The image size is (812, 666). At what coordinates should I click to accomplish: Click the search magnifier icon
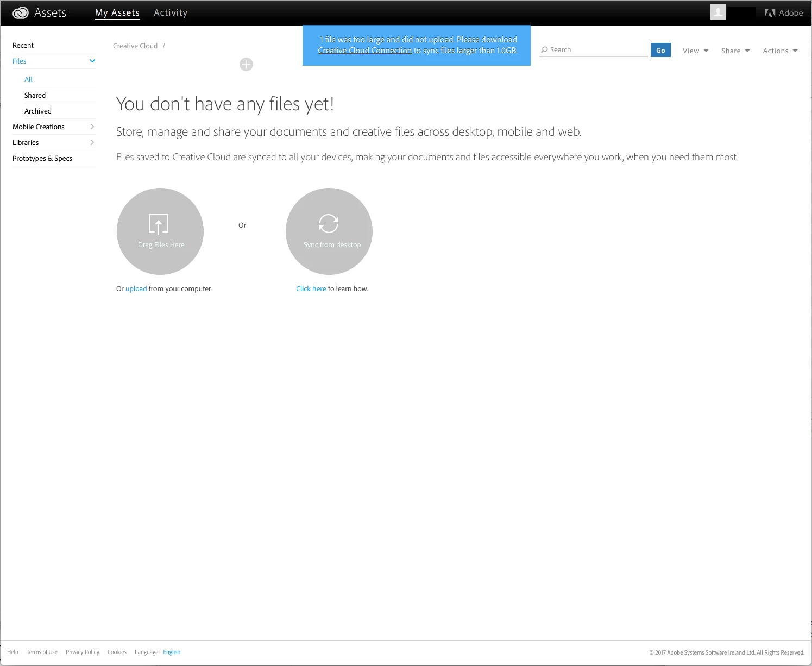[544, 50]
